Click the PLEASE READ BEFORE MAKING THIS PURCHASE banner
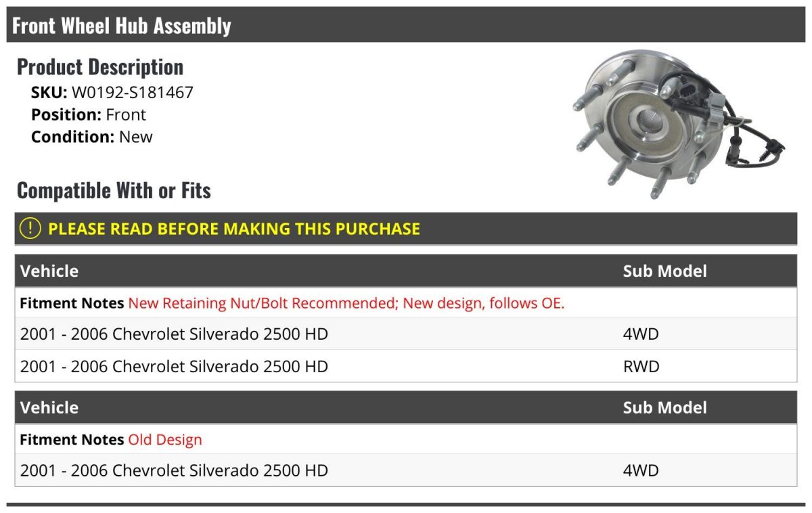 click(233, 229)
